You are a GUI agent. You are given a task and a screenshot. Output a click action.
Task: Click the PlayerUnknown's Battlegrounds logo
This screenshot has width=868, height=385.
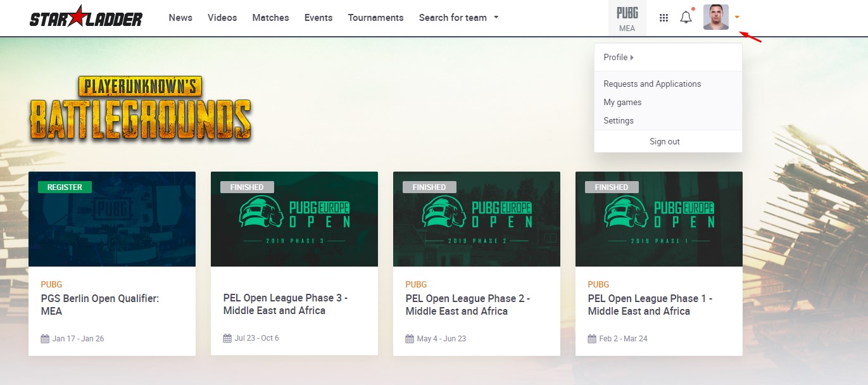tap(140, 108)
